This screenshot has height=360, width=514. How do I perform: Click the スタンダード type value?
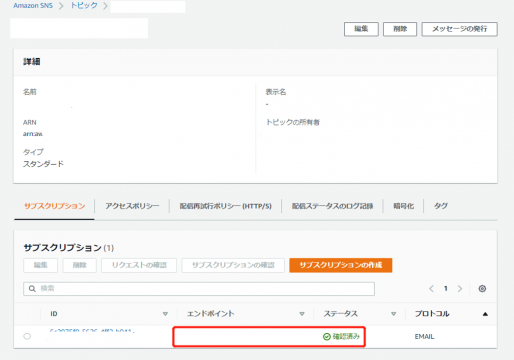click(x=43, y=164)
